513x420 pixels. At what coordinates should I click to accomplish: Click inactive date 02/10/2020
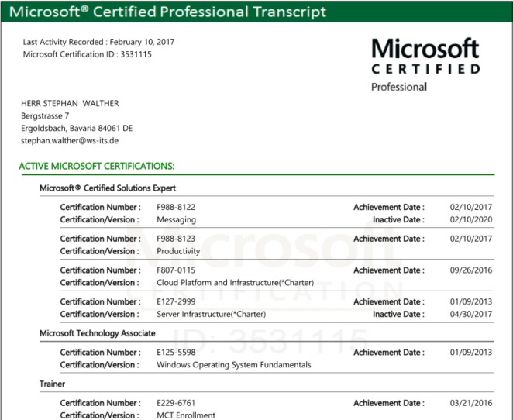coord(471,219)
